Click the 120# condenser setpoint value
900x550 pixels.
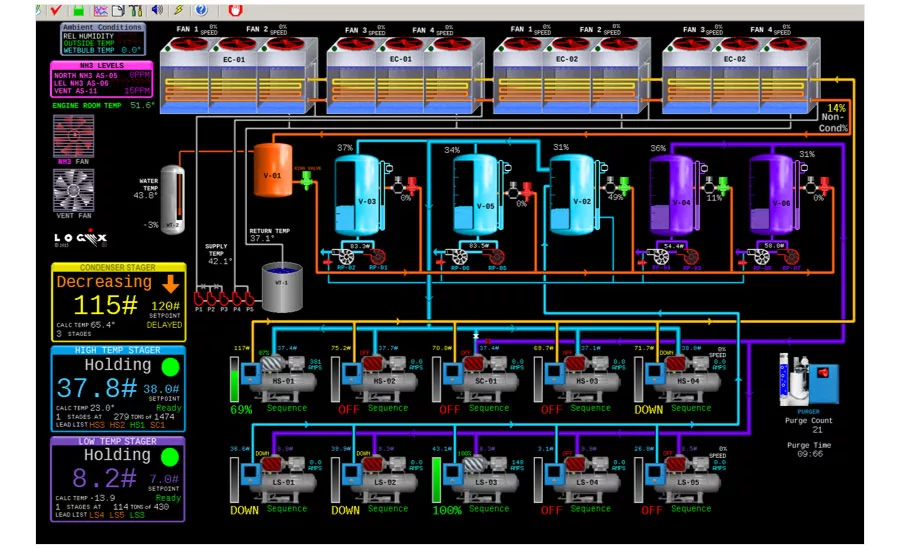pos(165,306)
